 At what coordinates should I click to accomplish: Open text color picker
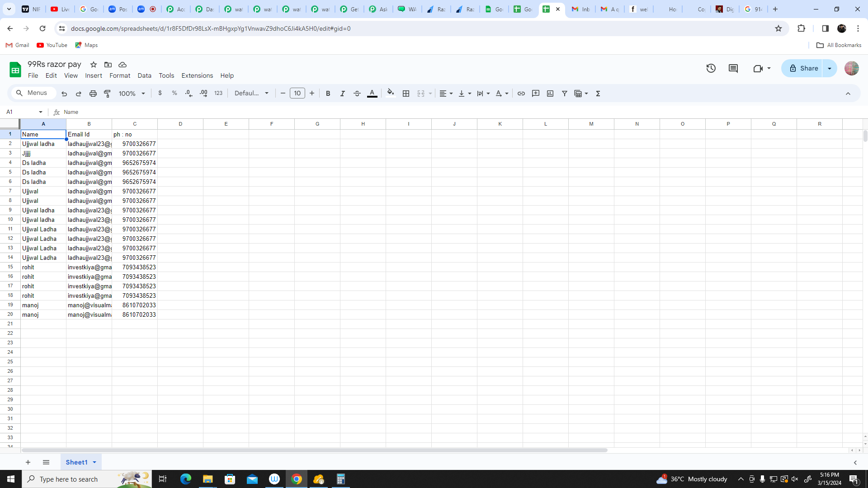pos(372,94)
